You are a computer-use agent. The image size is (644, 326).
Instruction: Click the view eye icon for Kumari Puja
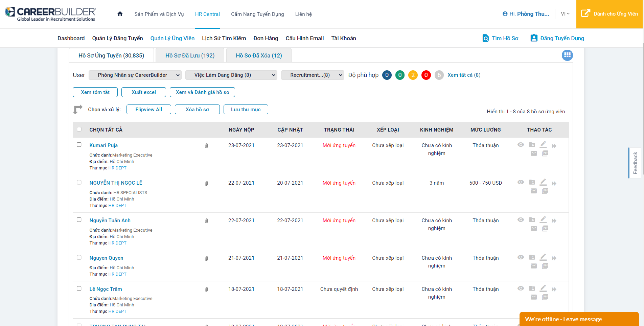521,145
